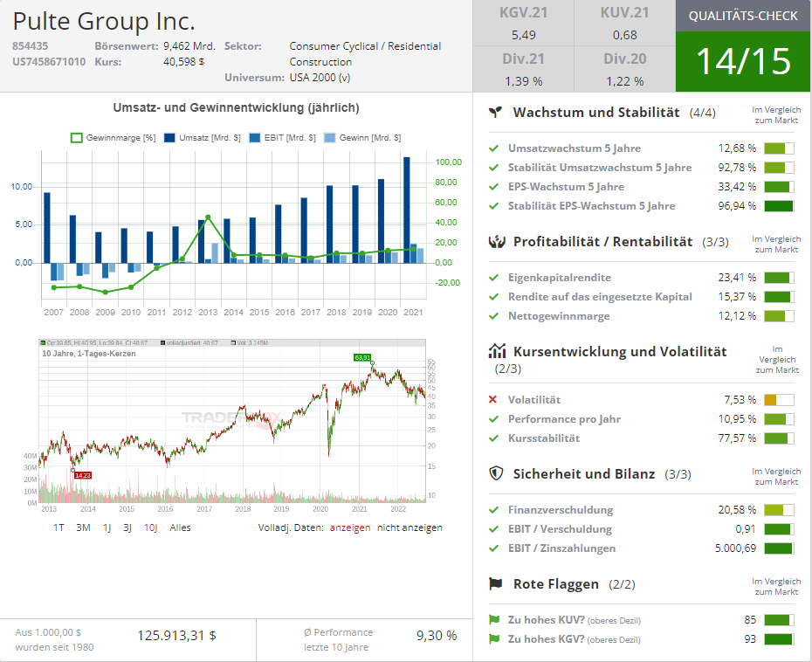Screen dimensions: 812x662
Task: Click the Profitabilität / Rentabilität hand-coin icon
Action: 496,242
